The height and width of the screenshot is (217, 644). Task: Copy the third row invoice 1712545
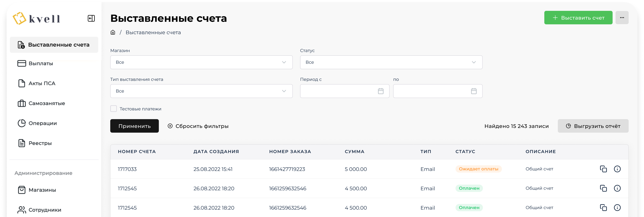(x=603, y=208)
